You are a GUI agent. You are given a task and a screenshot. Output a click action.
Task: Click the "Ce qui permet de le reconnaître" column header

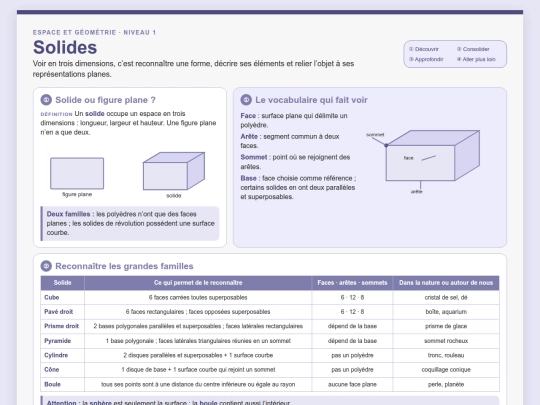point(198,283)
